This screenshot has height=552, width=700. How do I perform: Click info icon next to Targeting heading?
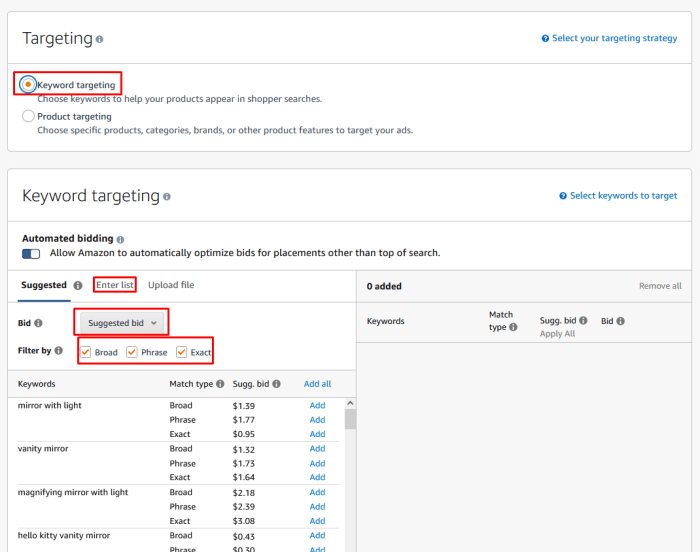click(x=99, y=40)
